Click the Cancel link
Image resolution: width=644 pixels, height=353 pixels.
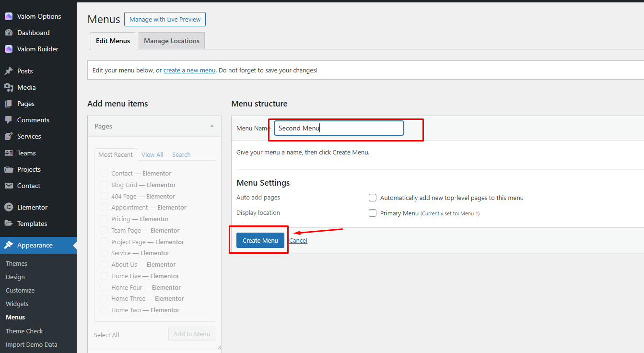[x=298, y=240]
